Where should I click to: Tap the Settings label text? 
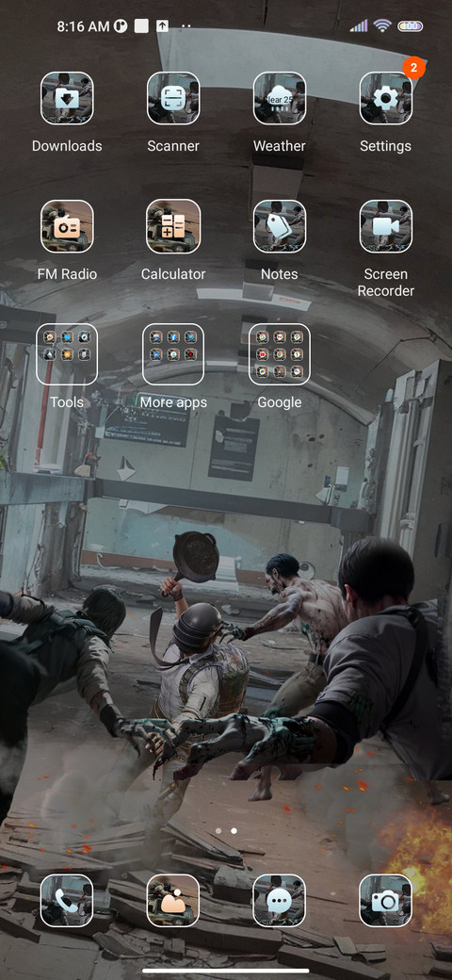point(386,146)
